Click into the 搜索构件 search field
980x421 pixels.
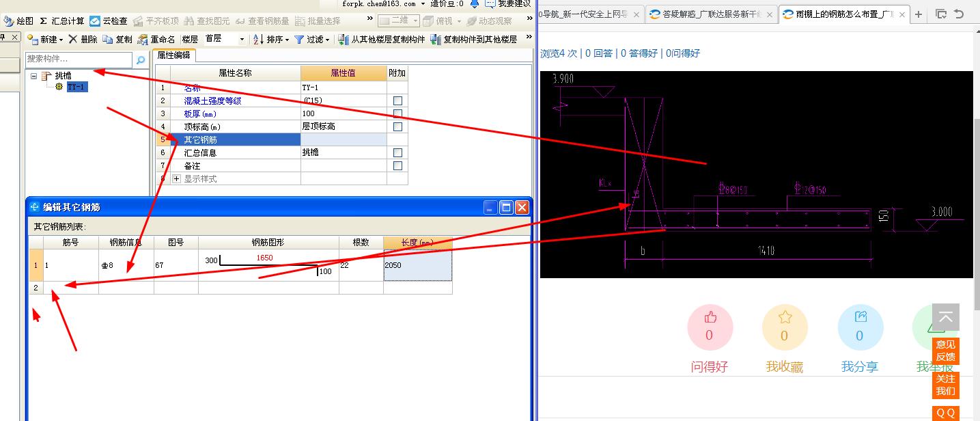[79, 59]
